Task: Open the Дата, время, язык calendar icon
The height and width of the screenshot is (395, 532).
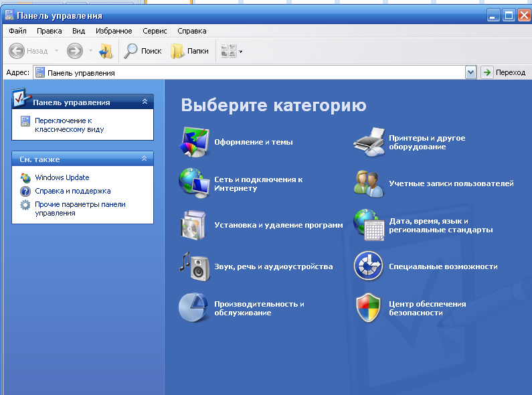Action: 369,225
